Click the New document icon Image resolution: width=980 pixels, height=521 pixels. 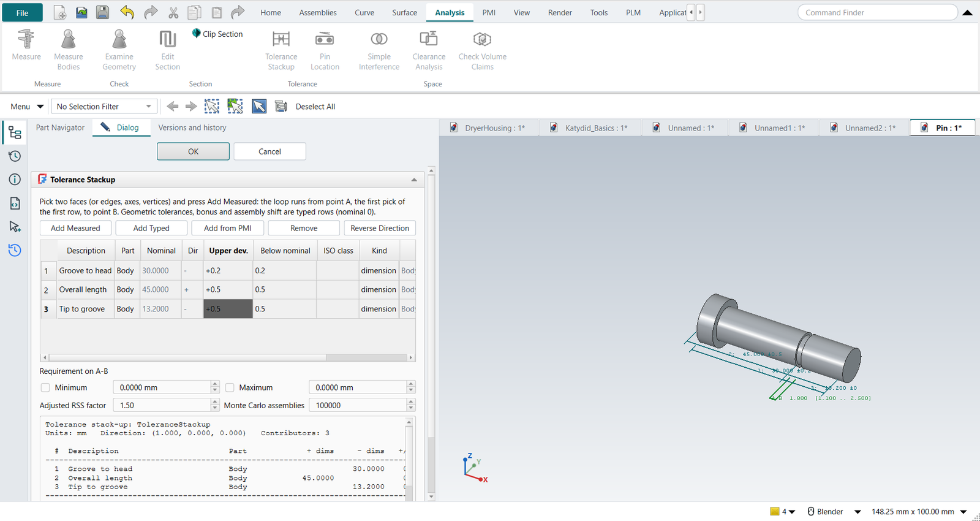tap(60, 12)
